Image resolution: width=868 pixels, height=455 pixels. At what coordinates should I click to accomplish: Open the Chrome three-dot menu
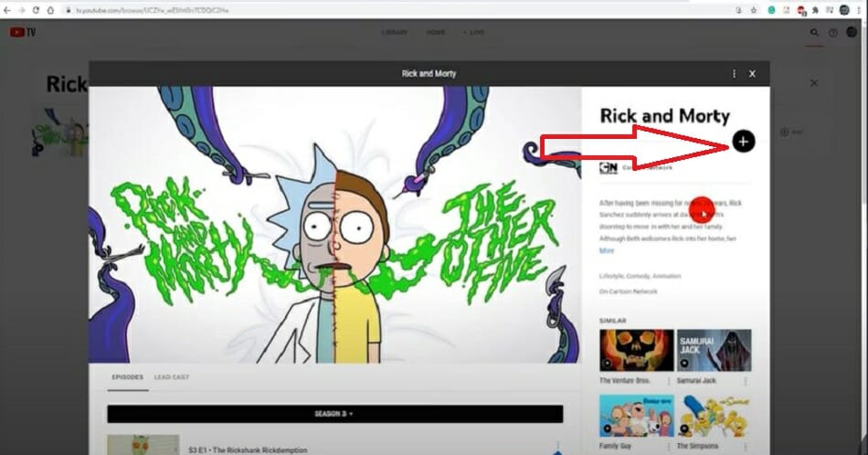coord(860,10)
